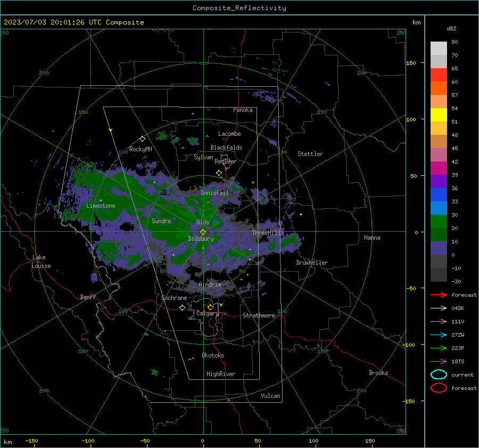
Task: Click the Sylvan label on map
Action: point(203,157)
